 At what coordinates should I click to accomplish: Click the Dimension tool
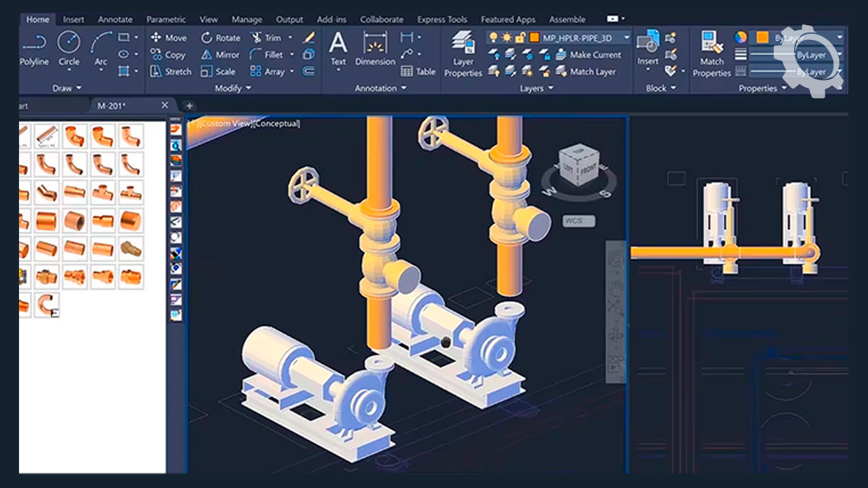pyautogui.click(x=375, y=49)
